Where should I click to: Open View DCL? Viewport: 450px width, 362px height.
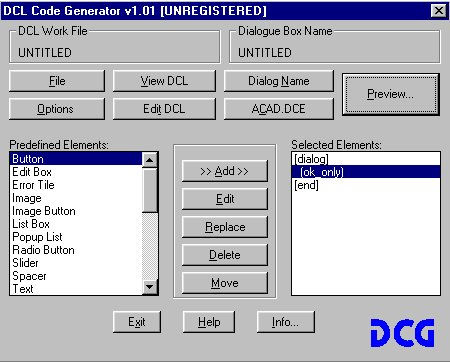tap(164, 81)
